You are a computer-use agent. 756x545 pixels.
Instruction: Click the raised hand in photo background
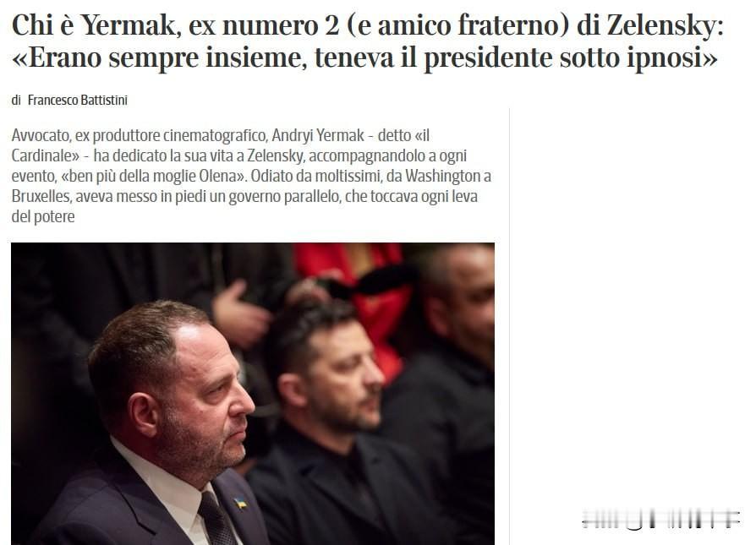pyautogui.click(x=239, y=314)
